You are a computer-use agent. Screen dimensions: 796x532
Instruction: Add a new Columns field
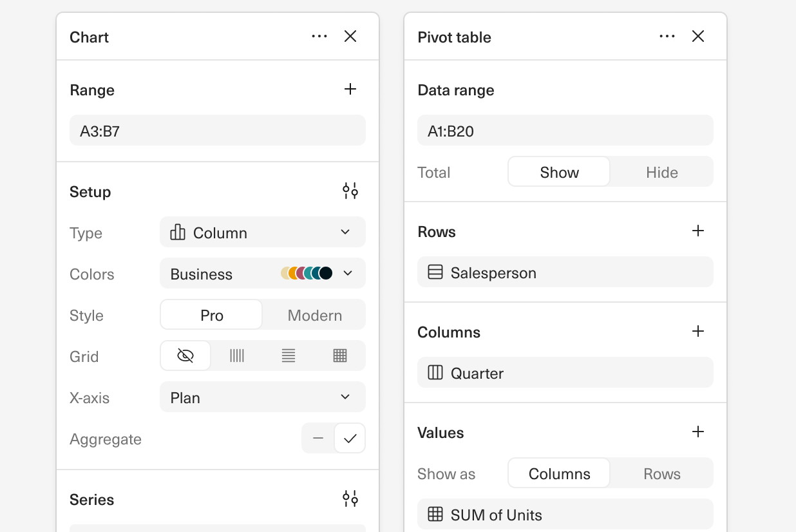[698, 332]
